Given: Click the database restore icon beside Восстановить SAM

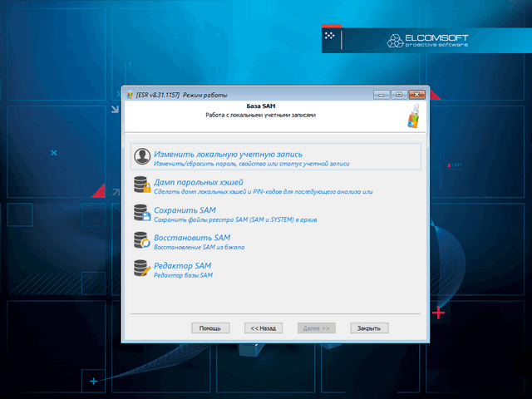Looking at the screenshot, I should (x=143, y=242).
